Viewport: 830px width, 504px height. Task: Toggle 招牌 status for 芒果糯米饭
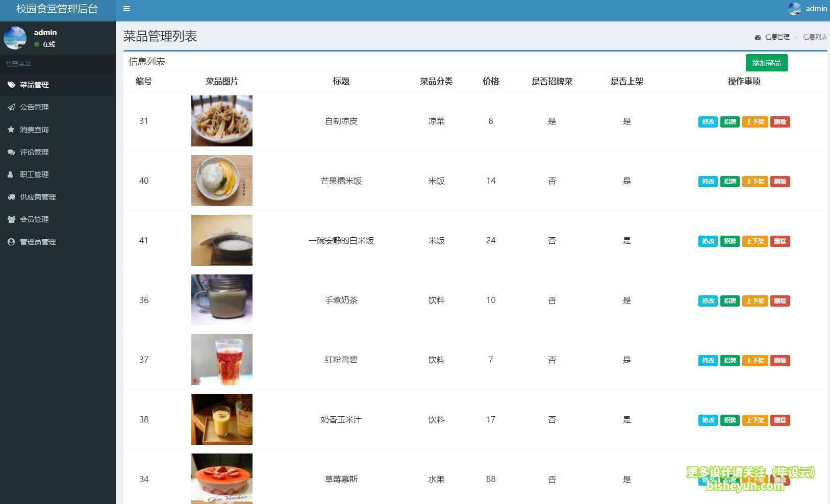[x=730, y=181]
